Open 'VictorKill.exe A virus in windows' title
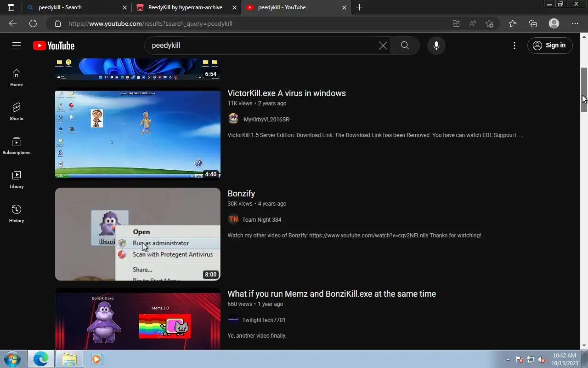588x368 pixels. coord(287,93)
